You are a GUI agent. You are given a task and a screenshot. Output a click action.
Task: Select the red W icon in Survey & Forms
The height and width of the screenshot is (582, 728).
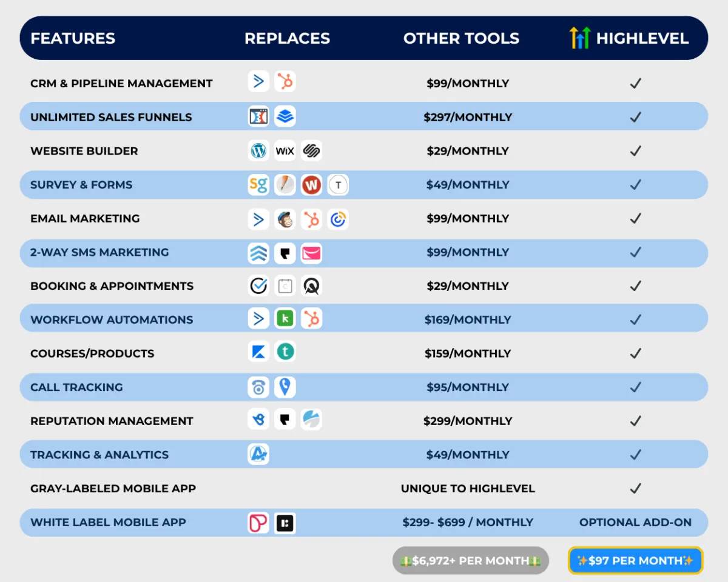tap(312, 185)
